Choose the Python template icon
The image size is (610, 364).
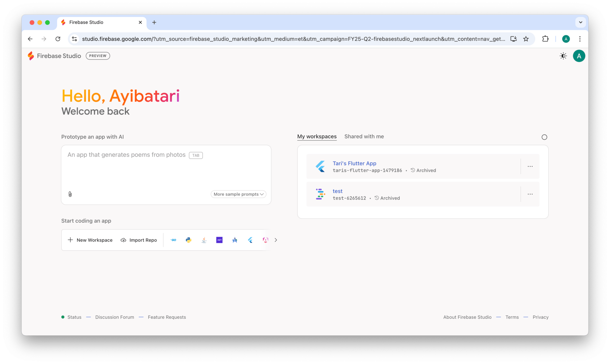(188, 240)
